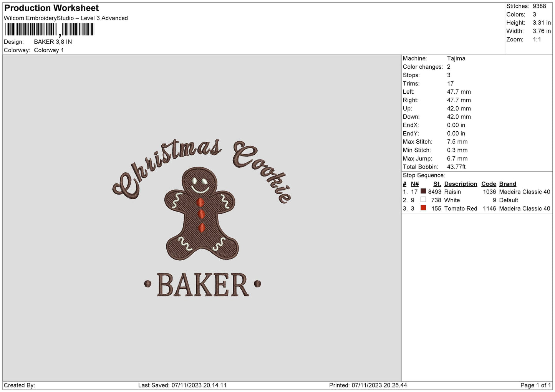The width and height of the screenshot is (555, 392).
Task: Click the Trims value '17'
Action: pos(450,83)
